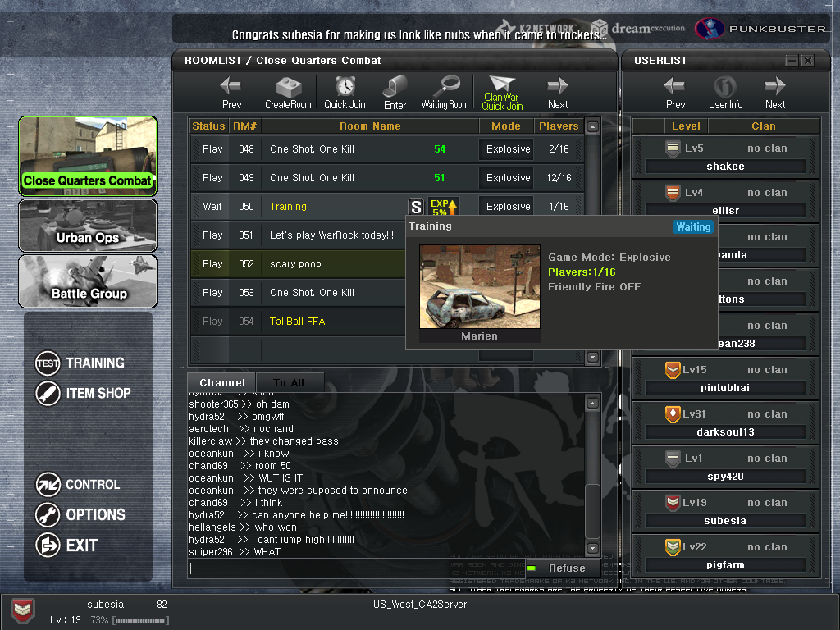Select user subesia in userlist
840x630 pixels.
725,512
